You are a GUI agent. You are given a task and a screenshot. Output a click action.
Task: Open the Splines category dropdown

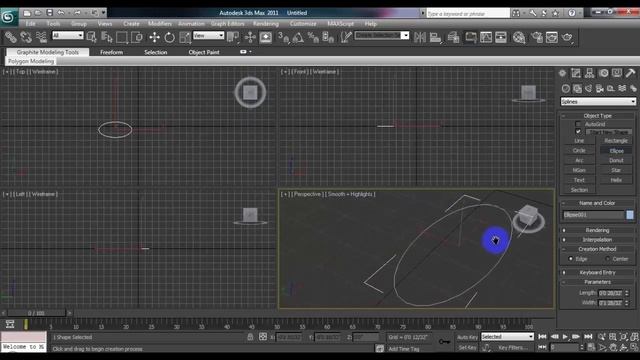(598, 102)
